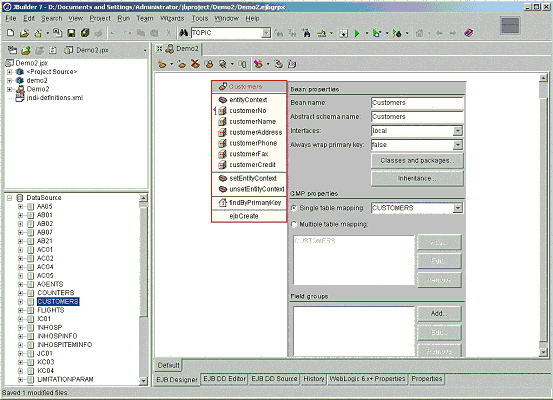
Task: Click the Create EJB designer icon
Action: pos(162,64)
